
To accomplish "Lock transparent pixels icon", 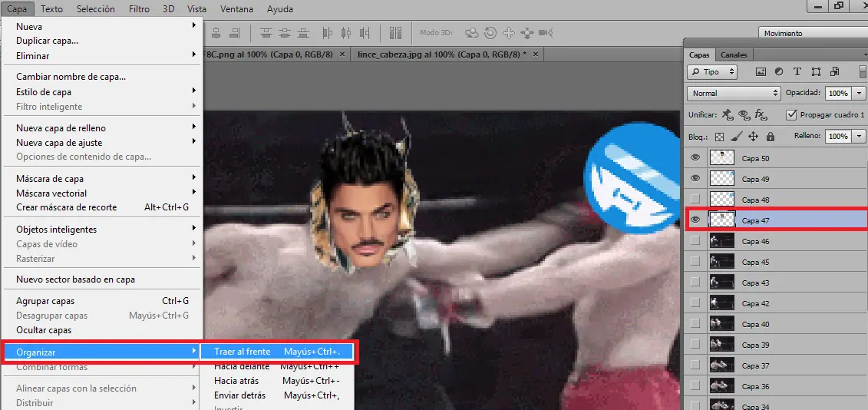I will pyautogui.click(x=719, y=137).
